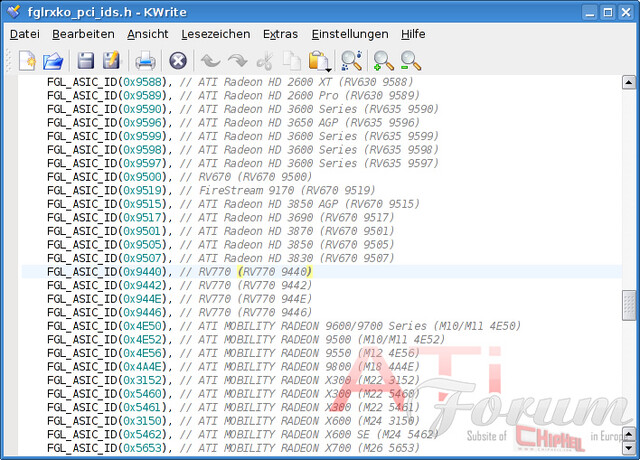This screenshot has height=460, width=640.
Task: Click the line with 0x9596 HD 3650 AGP
Action: coord(233,122)
